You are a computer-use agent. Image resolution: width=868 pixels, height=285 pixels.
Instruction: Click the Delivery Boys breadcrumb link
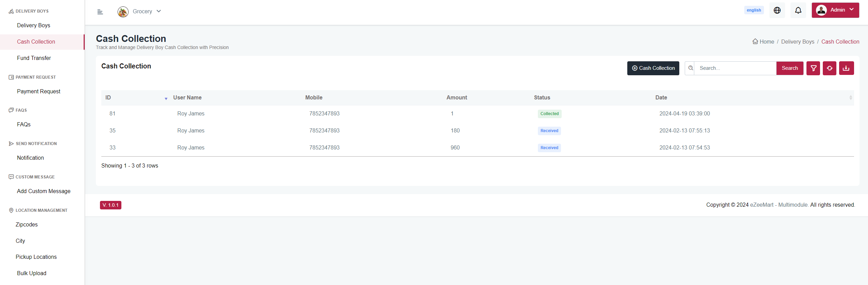(798, 42)
